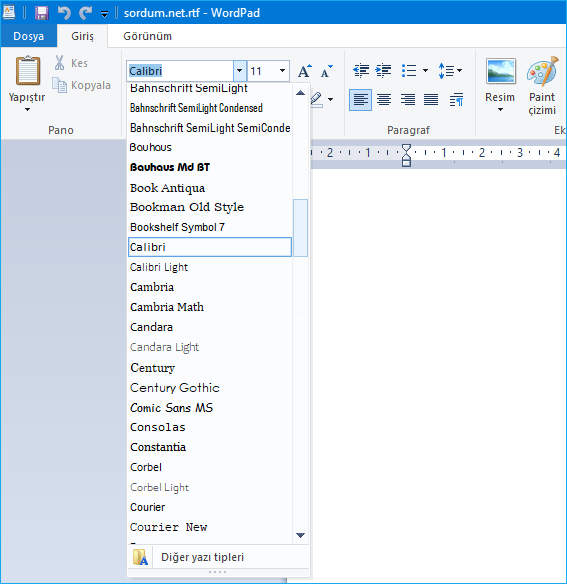Pick the Century font

coord(210,368)
